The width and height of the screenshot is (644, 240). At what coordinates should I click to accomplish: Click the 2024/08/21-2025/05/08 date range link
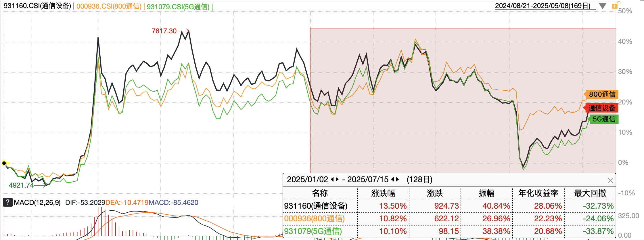tap(543, 6)
